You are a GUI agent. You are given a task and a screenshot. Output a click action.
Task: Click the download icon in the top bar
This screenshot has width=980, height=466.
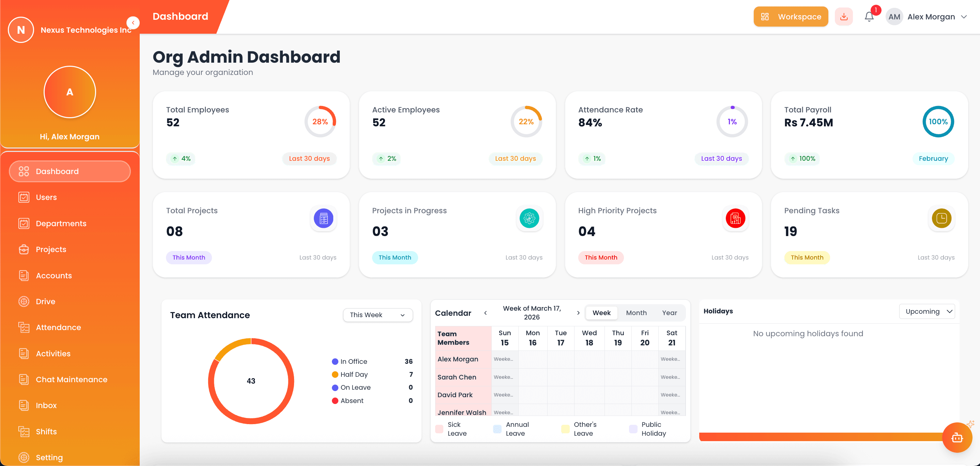(x=843, y=16)
